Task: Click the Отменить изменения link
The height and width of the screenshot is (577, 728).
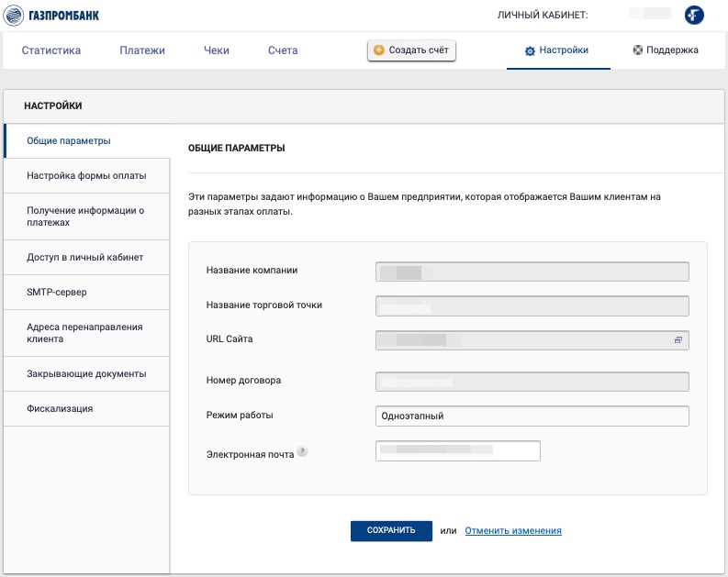Action: pyautogui.click(x=512, y=530)
